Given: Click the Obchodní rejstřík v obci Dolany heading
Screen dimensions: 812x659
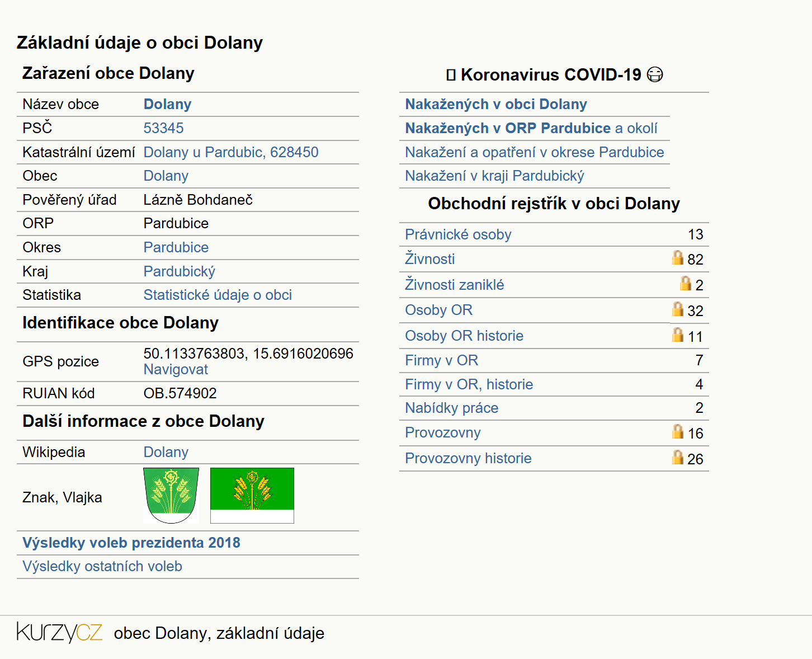Looking at the screenshot, I should (x=554, y=204).
